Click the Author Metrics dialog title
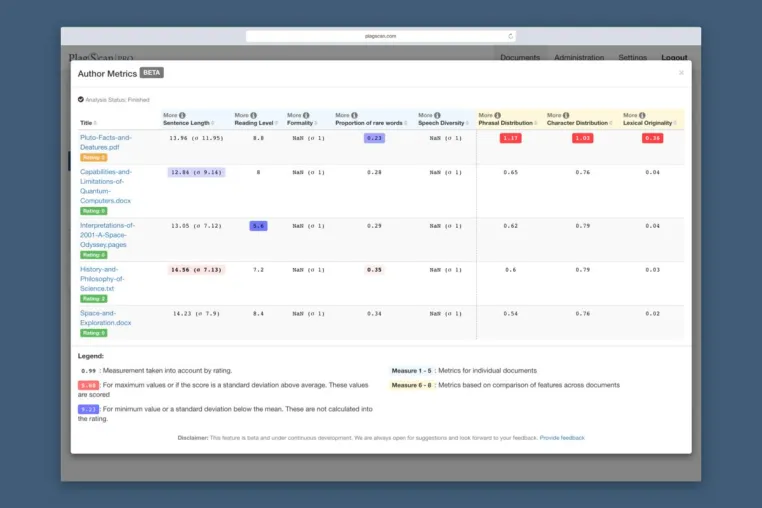The image size is (762, 508). tap(107, 73)
